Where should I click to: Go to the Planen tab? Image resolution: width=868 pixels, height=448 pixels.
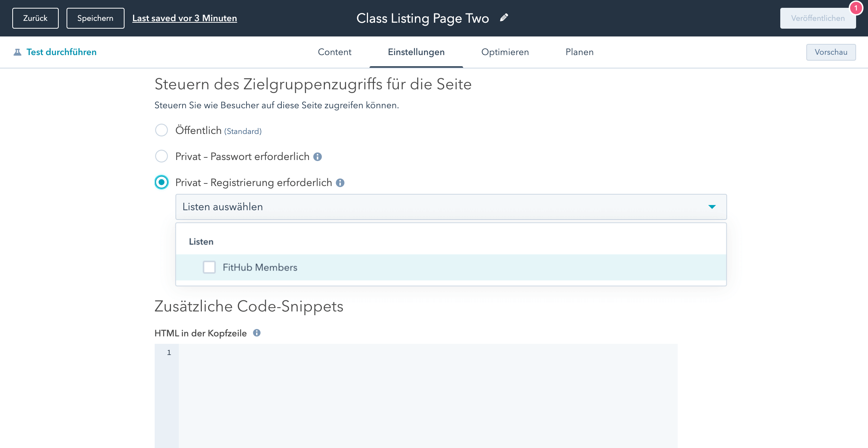pos(579,52)
